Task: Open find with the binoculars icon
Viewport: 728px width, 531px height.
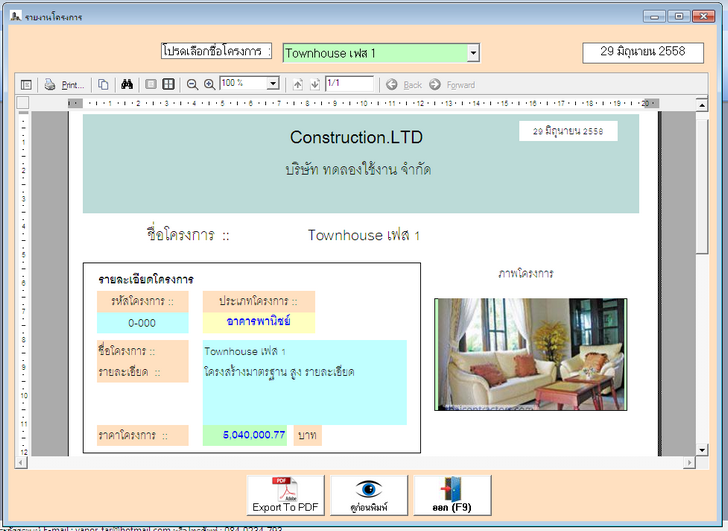Action: click(127, 84)
